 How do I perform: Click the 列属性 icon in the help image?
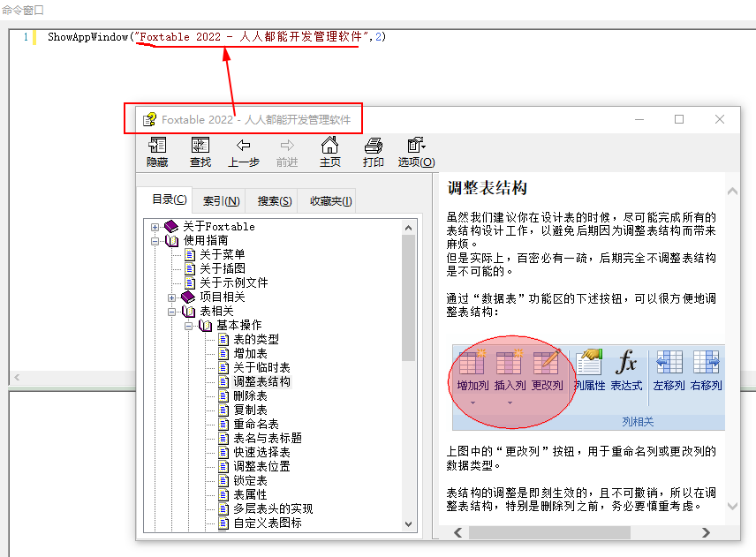coord(590,362)
